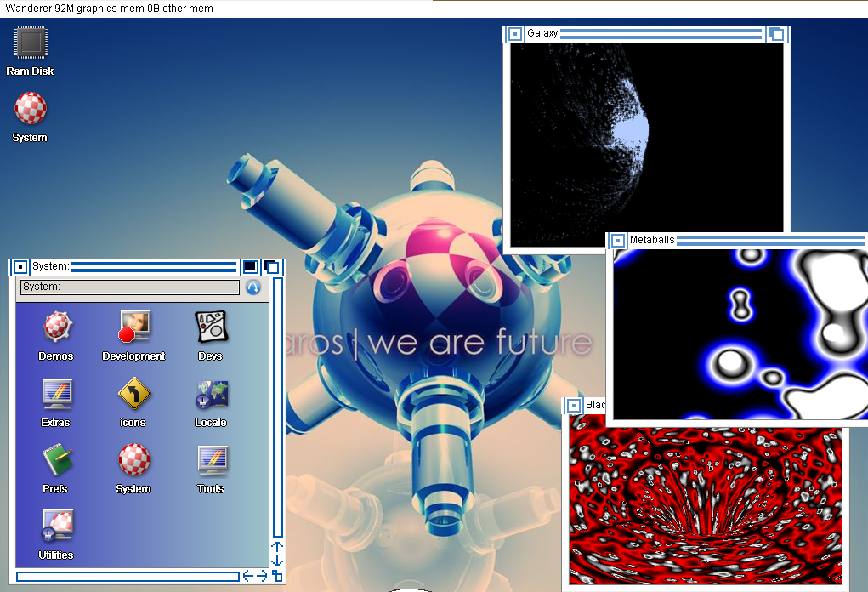Open the Demos drawer icon
Viewport: 868px width, 592px height.
point(57,327)
